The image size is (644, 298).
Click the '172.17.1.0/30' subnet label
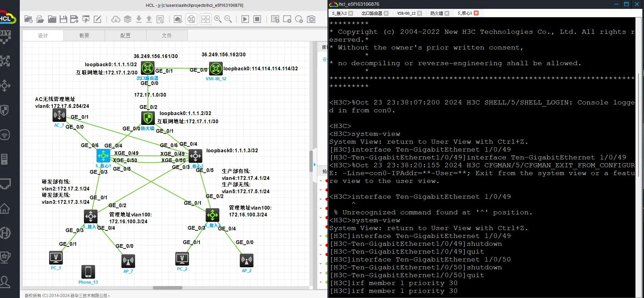150,95
